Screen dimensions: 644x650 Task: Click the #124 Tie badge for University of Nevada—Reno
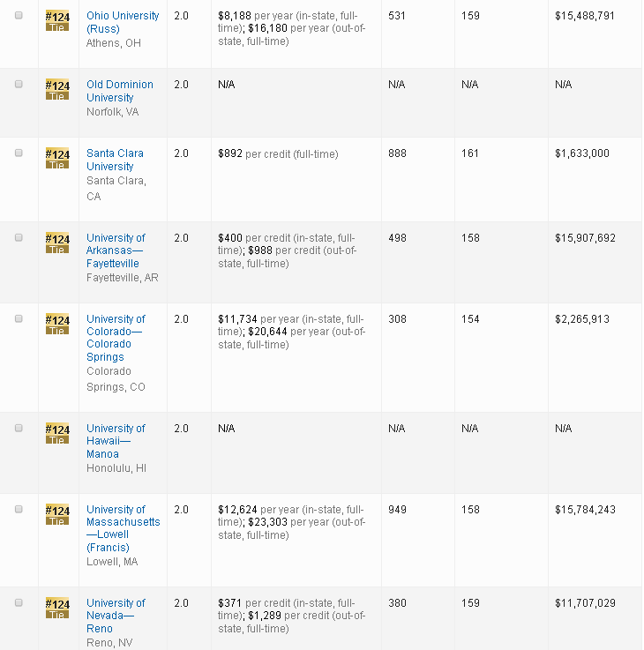click(x=56, y=608)
